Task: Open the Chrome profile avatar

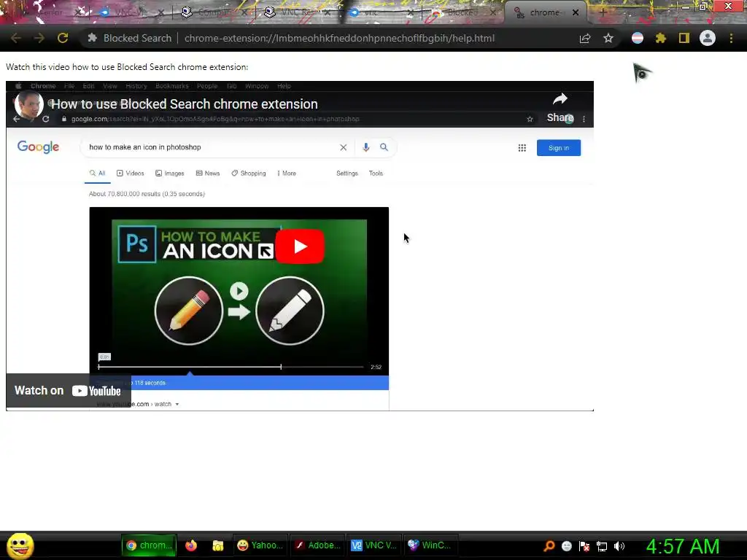Action: (x=707, y=38)
